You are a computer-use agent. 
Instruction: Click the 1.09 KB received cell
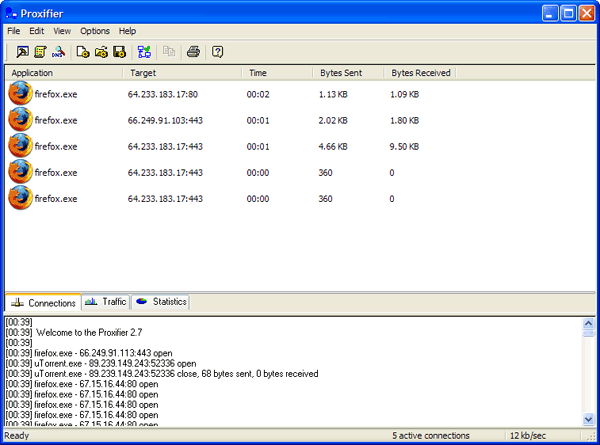tap(404, 94)
